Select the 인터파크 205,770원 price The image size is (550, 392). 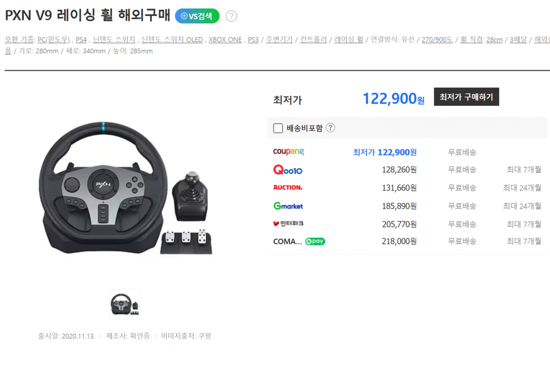(x=399, y=224)
